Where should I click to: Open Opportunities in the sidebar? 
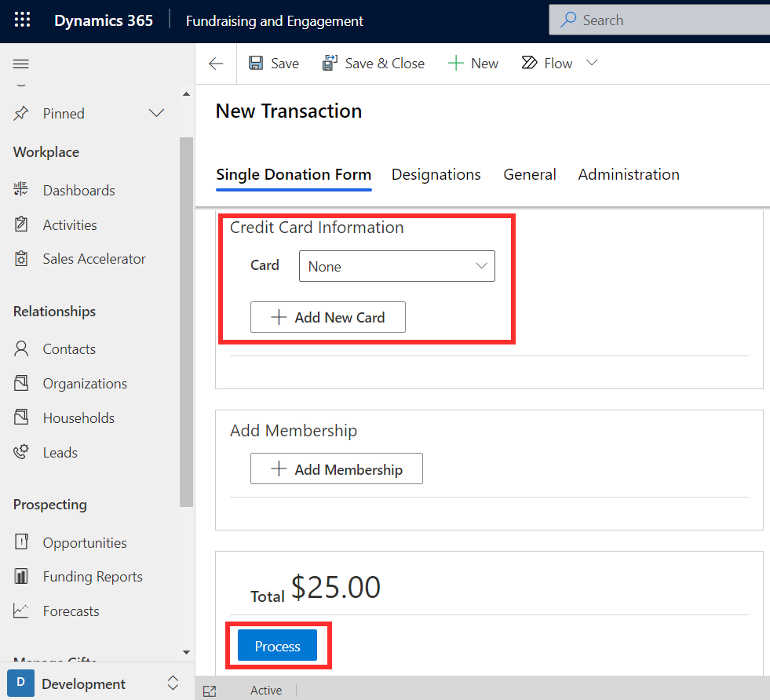coord(85,542)
